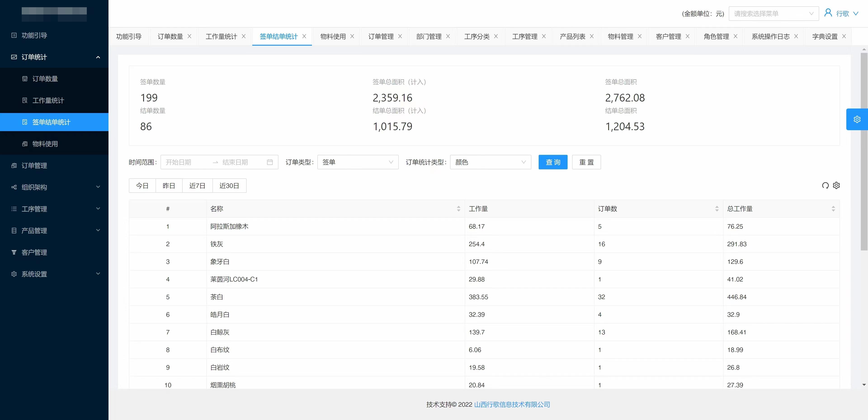Click the 组织架构 sidebar icon
The image size is (868, 420).
coord(14,187)
